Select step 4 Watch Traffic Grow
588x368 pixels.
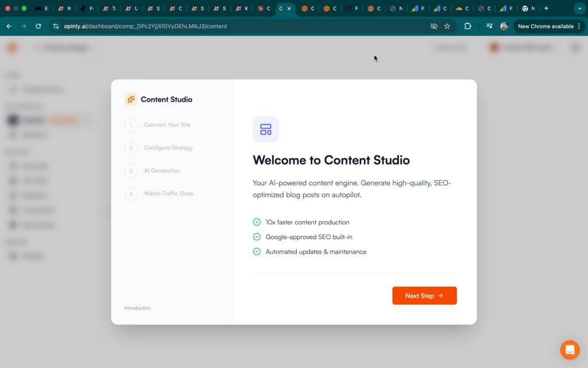160,194
